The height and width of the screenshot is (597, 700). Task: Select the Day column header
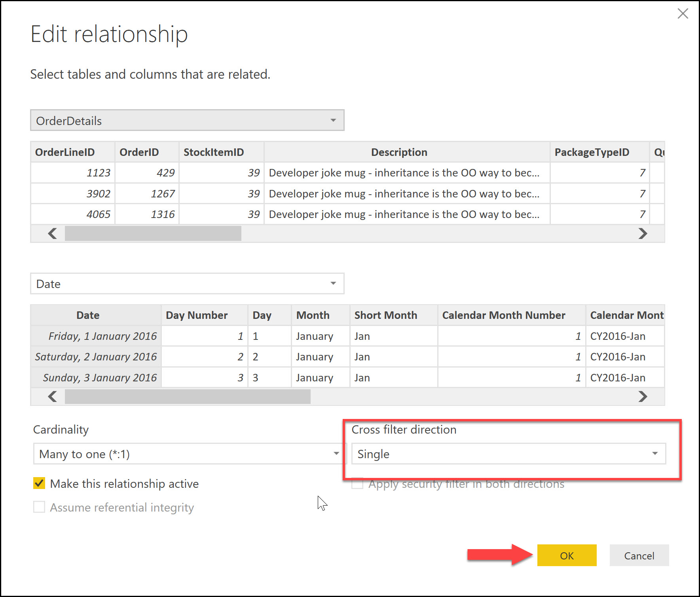[x=270, y=315]
